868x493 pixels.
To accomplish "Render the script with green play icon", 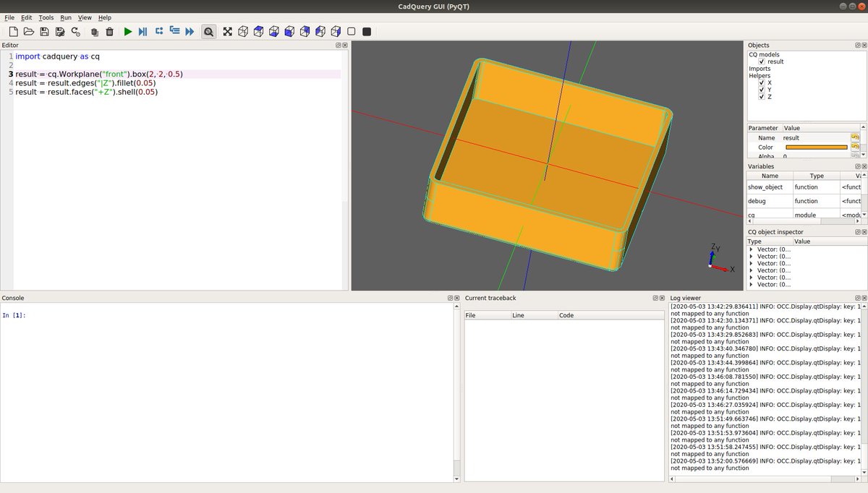I will pos(128,32).
